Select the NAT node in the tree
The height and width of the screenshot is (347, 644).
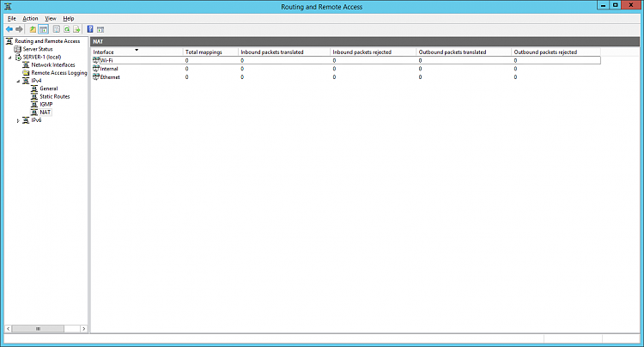[x=46, y=113]
